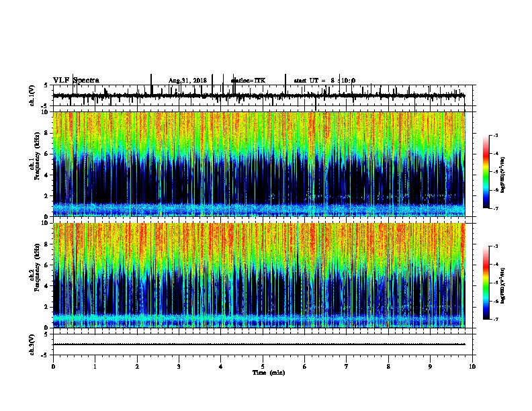
Task: Click the "-5" tick on ch.3(V) axis
Action: 45,355
